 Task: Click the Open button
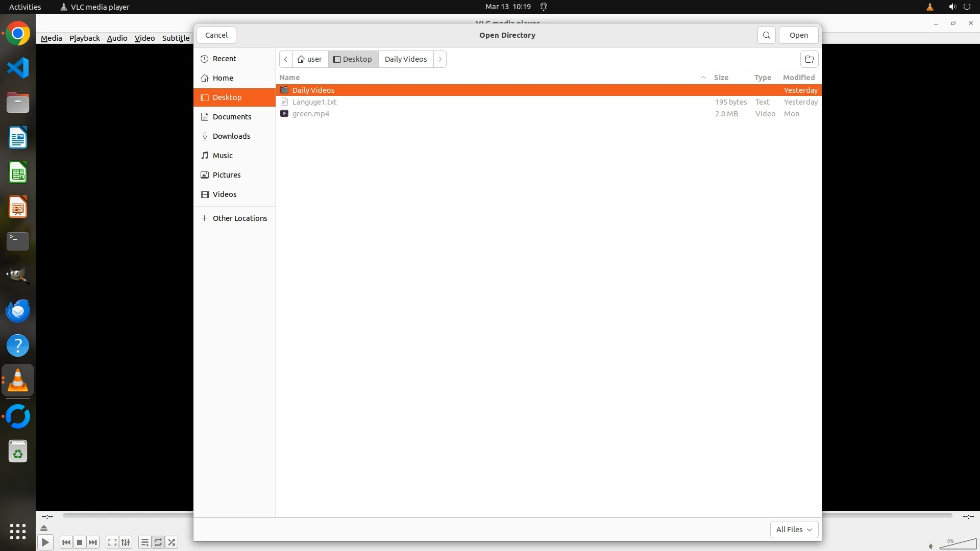[x=798, y=35]
